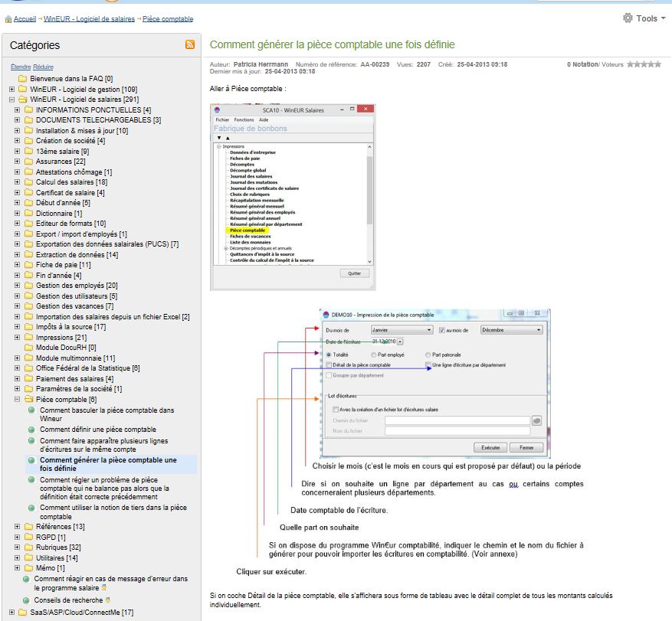Click the Réduire link
The image size is (672, 621).
(43, 67)
